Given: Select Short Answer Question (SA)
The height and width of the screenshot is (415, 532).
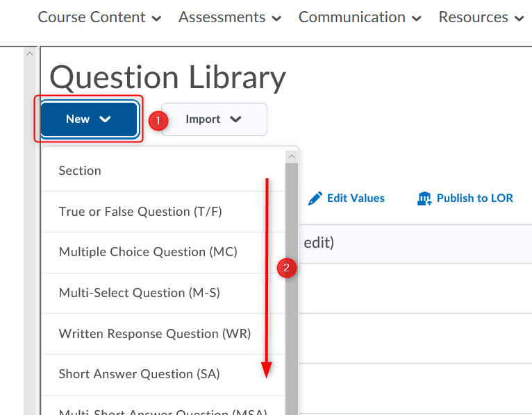Looking at the screenshot, I should pos(139,374).
